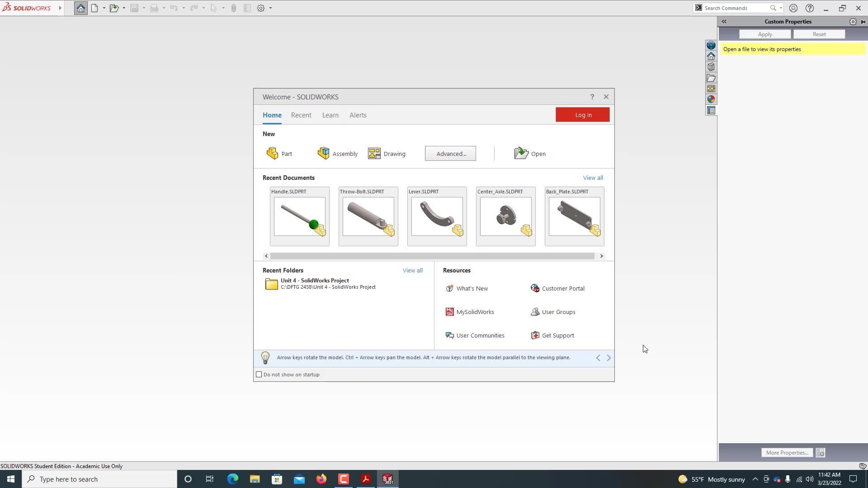Click the Options gear icon in toolbar

click(x=261, y=8)
